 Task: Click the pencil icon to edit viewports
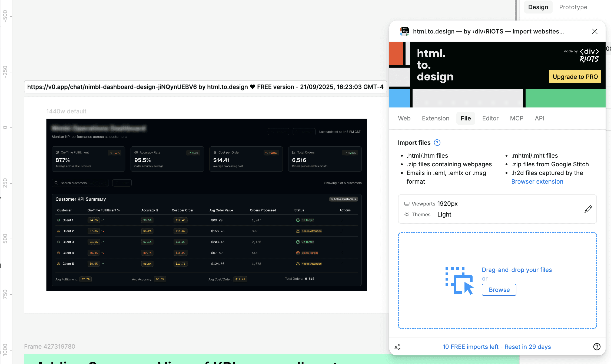[x=588, y=209]
